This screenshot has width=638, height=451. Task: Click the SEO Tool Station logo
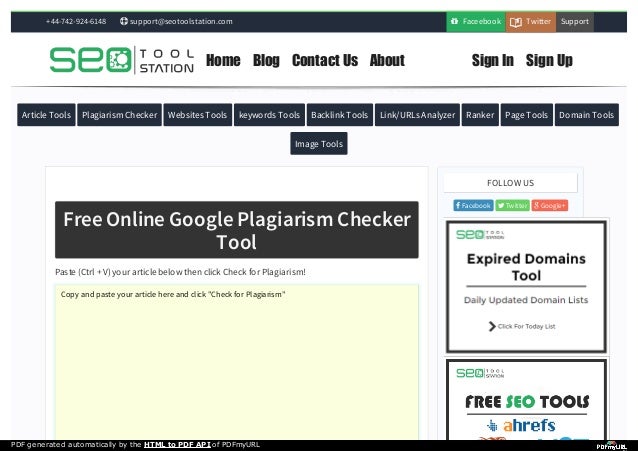[x=122, y=60]
